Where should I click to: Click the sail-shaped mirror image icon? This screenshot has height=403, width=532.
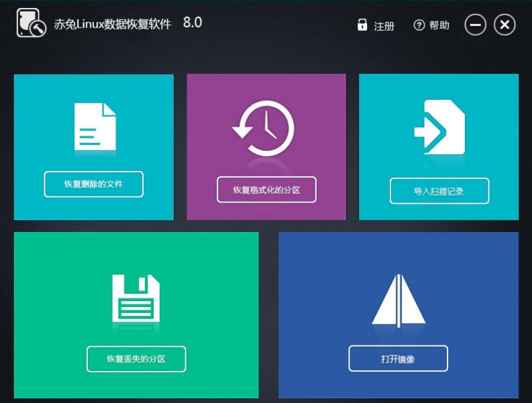coord(398,300)
